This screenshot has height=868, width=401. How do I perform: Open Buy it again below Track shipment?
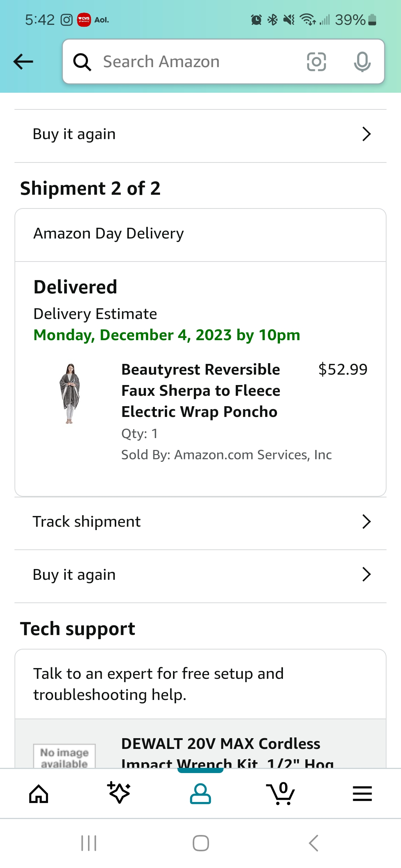200,575
